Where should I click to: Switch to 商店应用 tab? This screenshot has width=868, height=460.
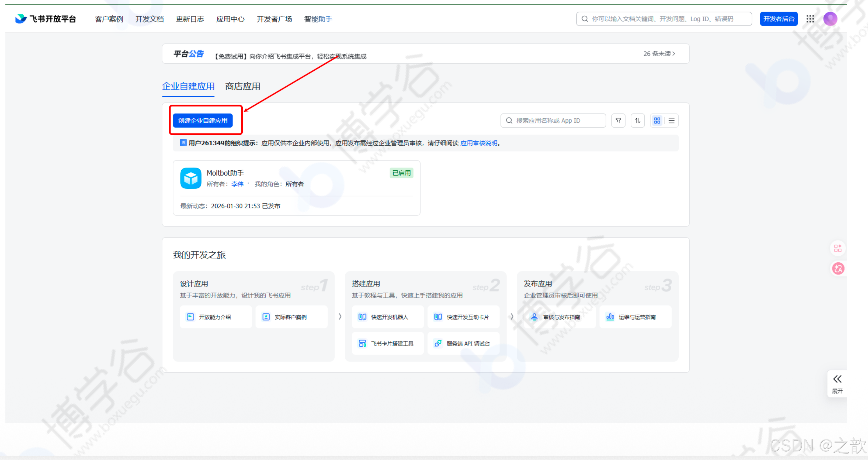click(x=243, y=86)
